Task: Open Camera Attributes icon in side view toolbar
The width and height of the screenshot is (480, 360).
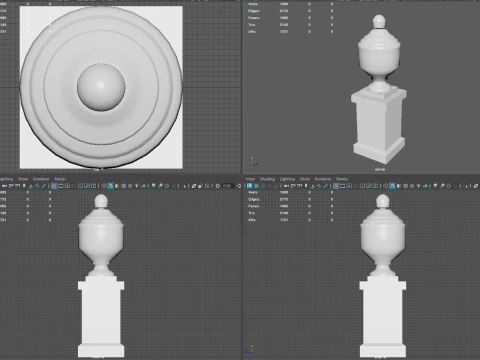Action: [299, 186]
